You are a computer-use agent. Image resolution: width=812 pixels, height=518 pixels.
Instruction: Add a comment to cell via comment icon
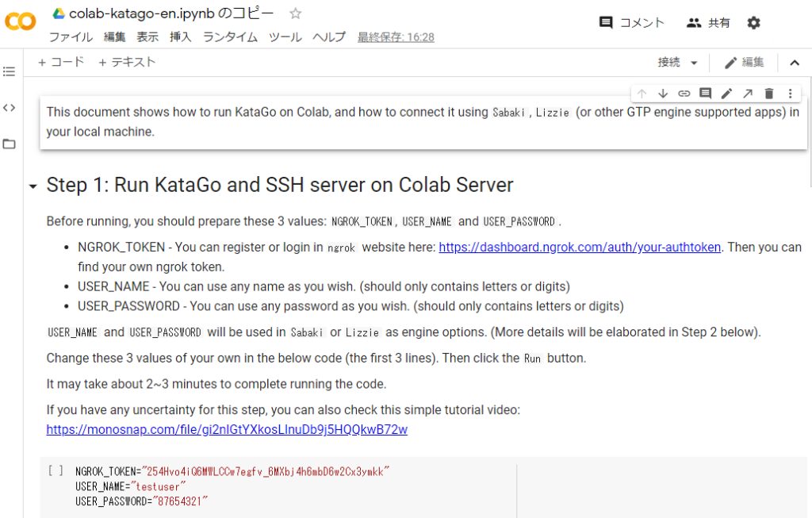click(x=705, y=94)
